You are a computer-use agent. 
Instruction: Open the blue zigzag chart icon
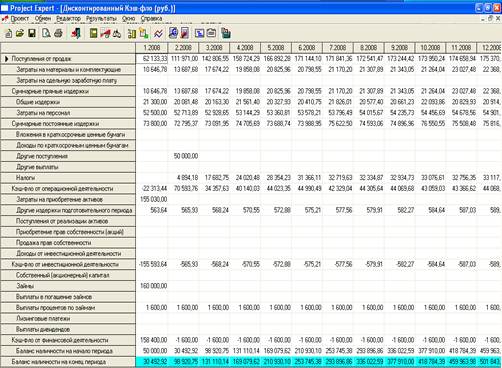159,33
